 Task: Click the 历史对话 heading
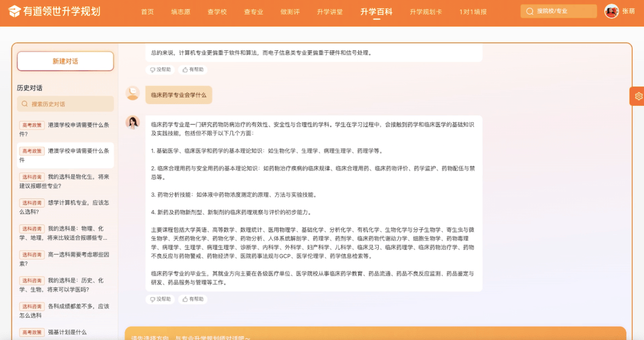[x=30, y=88]
